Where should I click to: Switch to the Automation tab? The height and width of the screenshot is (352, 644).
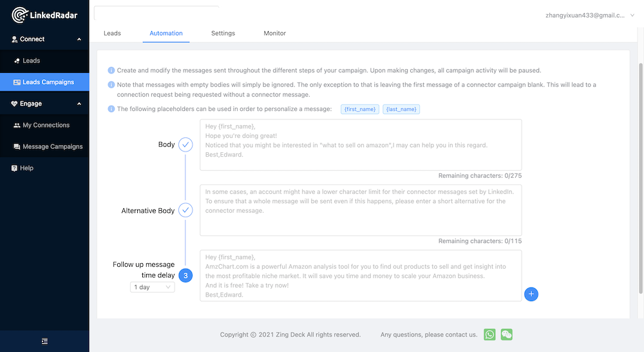[166, 34]
